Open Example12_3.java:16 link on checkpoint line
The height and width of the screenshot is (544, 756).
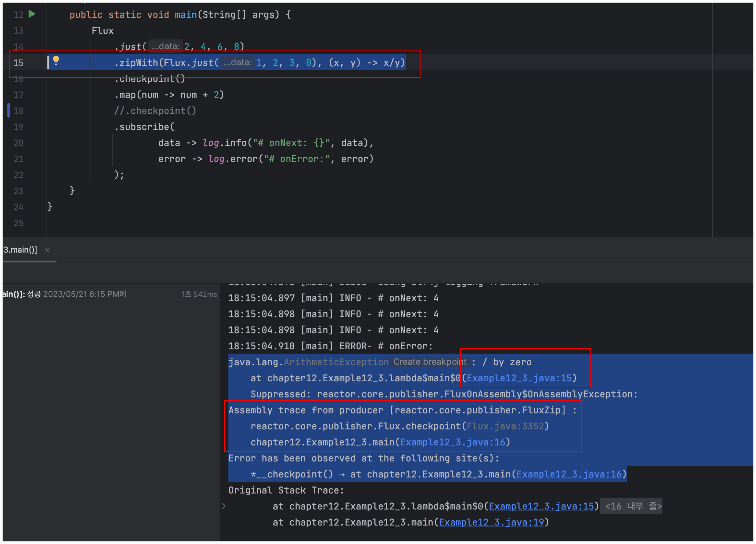coord(569,474)
